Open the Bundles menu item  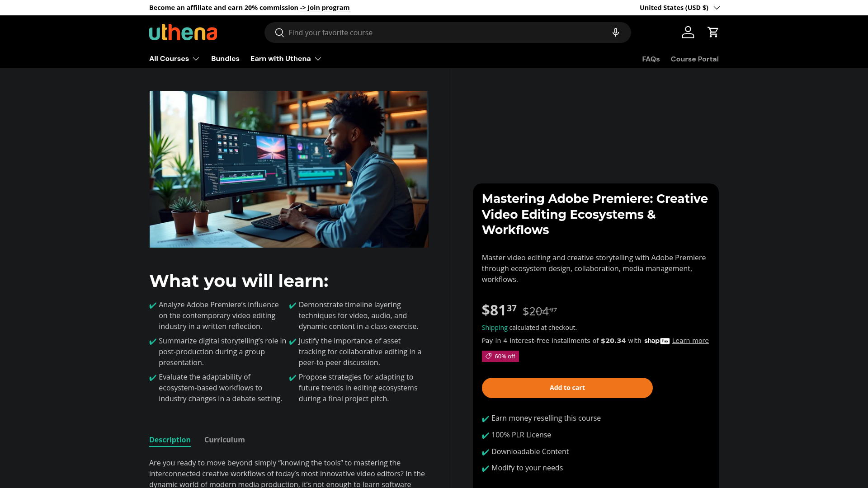pyautogui.click(x=225, y=59)
